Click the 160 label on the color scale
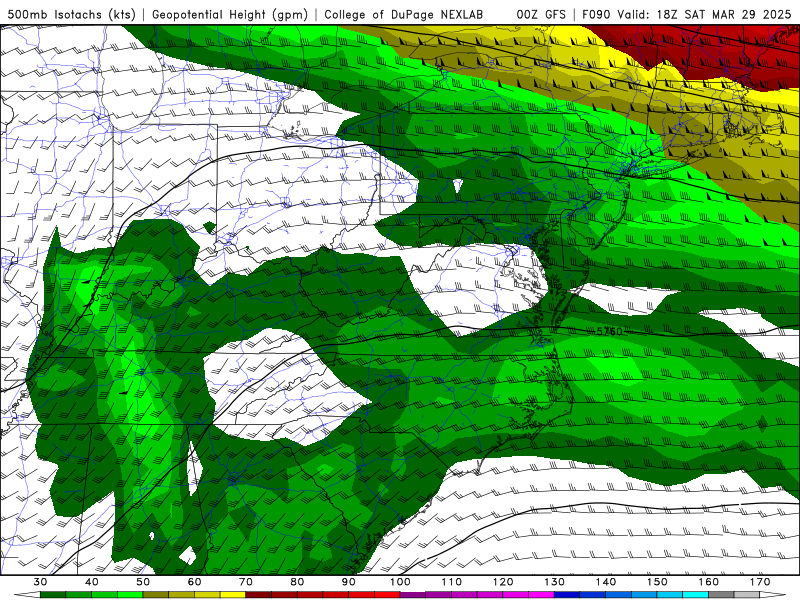 (709, 582)
